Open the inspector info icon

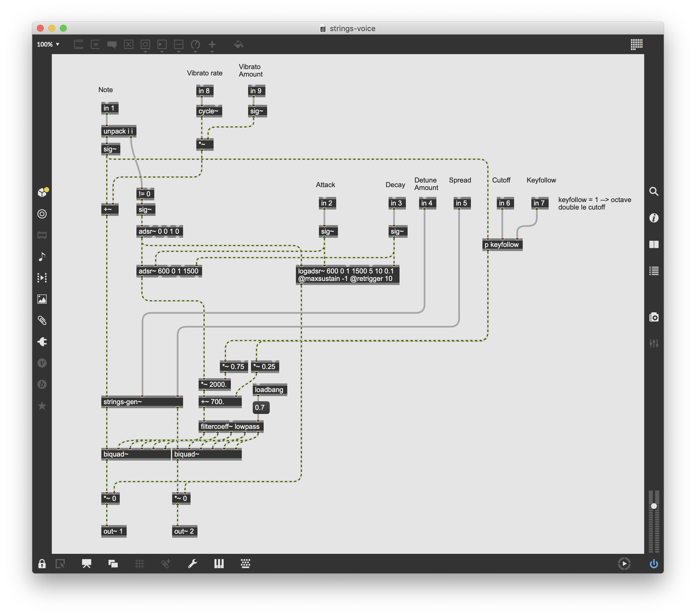[x=653, y=218]
